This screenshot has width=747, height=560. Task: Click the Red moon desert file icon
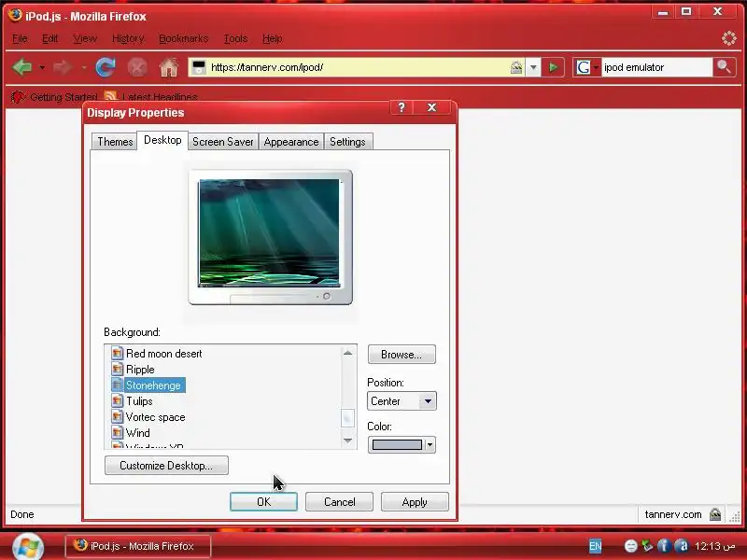point(118,354)
